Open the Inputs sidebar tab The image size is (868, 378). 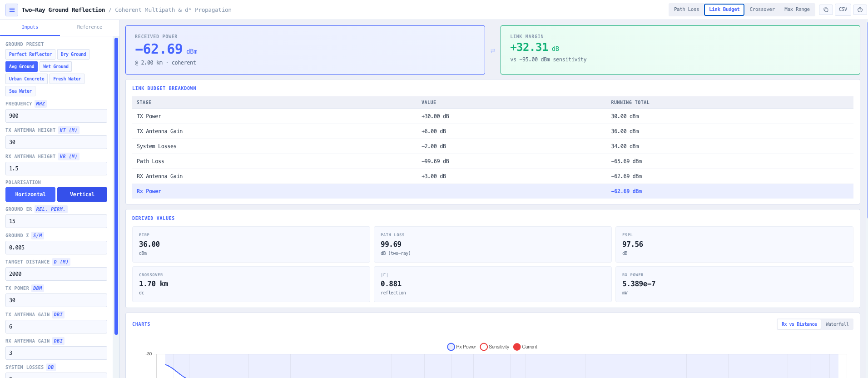point(30,27)
